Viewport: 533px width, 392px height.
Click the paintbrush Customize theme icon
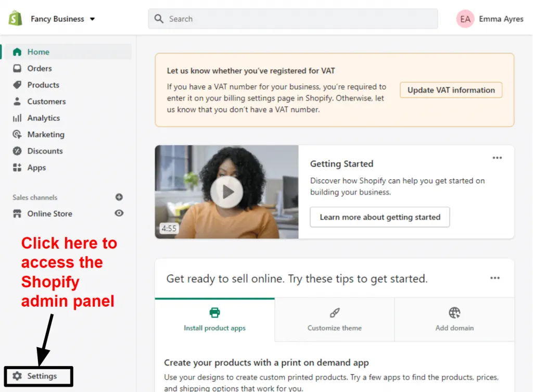click(335, 312)
